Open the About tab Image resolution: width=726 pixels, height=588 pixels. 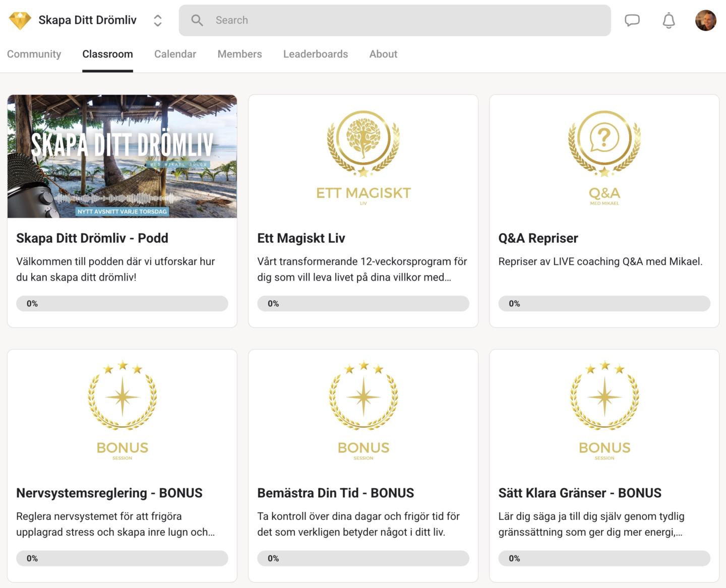[383, 54]
